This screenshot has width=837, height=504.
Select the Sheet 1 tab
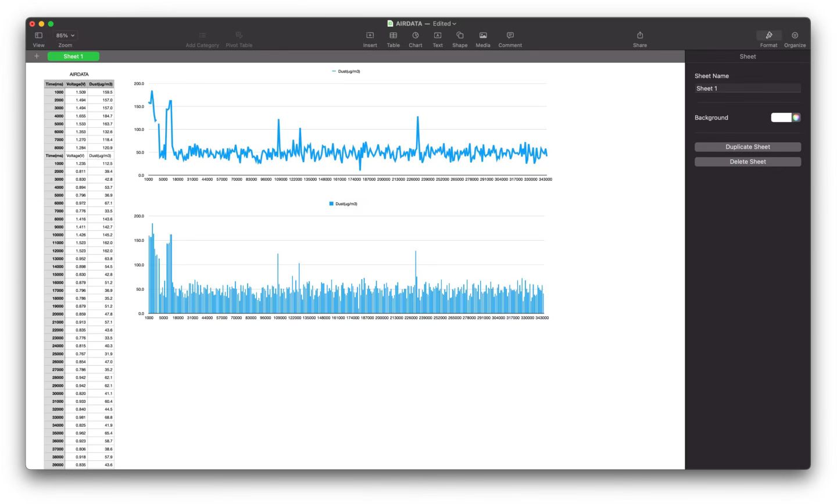pyautogui.click(x=73, y=56)
